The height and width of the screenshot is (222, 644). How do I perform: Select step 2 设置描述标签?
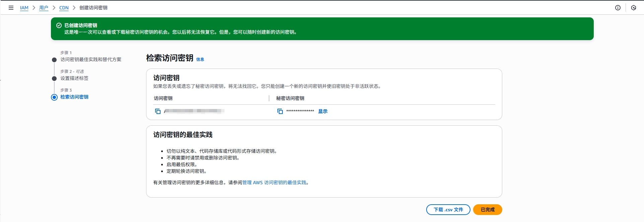pyautogui.click(x=74, y=78)
